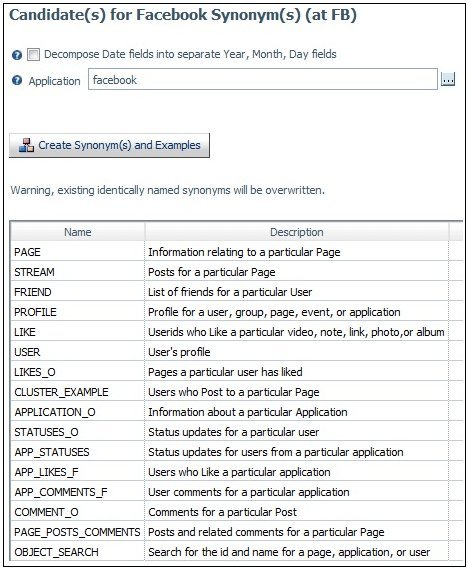Click the synonym icon on Create button
Screen dimensions: 468x569
pos(26,145)
